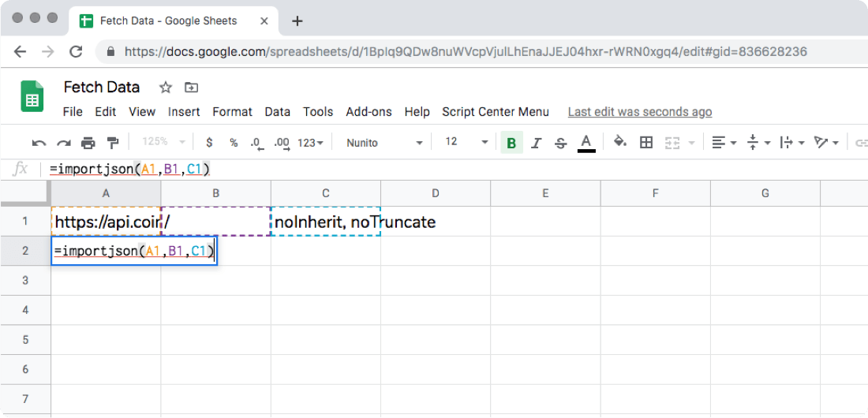Open the Help menu
This screenshot has width=868, height=418.
pyautogui.click(x=417, y=112)
